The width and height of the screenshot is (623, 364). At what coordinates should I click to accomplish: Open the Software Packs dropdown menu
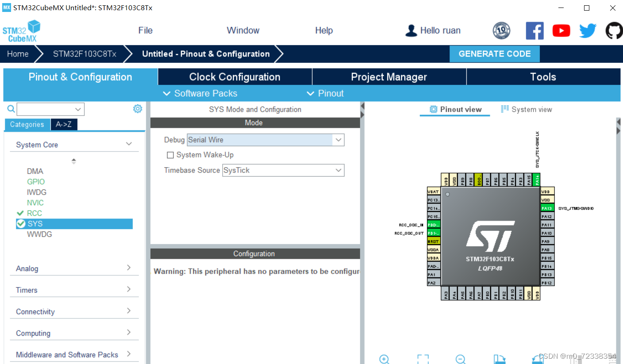[x=200, y=93]
